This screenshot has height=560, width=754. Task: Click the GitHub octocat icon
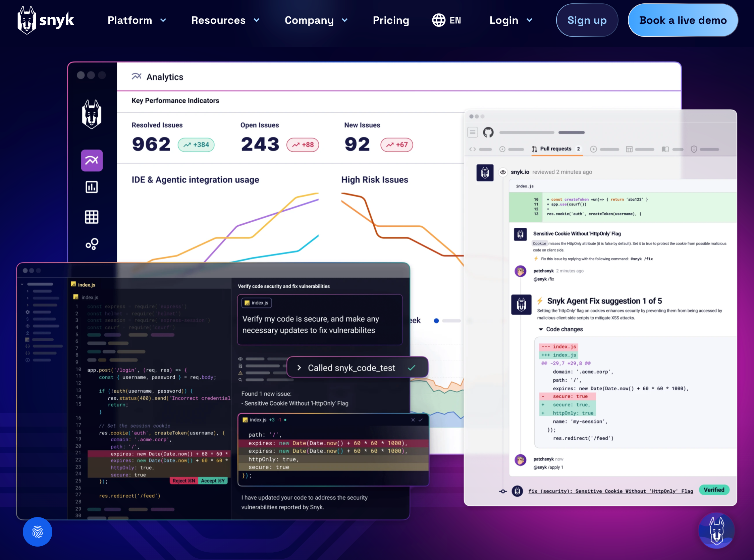488,132
